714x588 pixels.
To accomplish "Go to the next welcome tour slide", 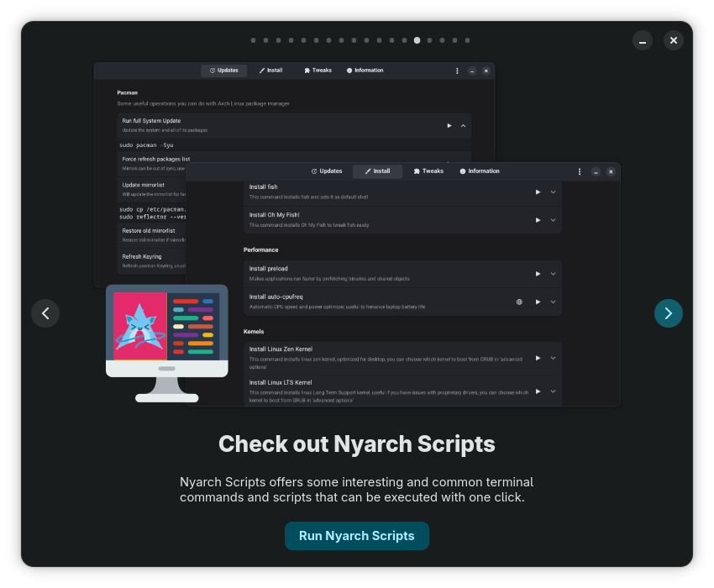I will tap(668, 313).
